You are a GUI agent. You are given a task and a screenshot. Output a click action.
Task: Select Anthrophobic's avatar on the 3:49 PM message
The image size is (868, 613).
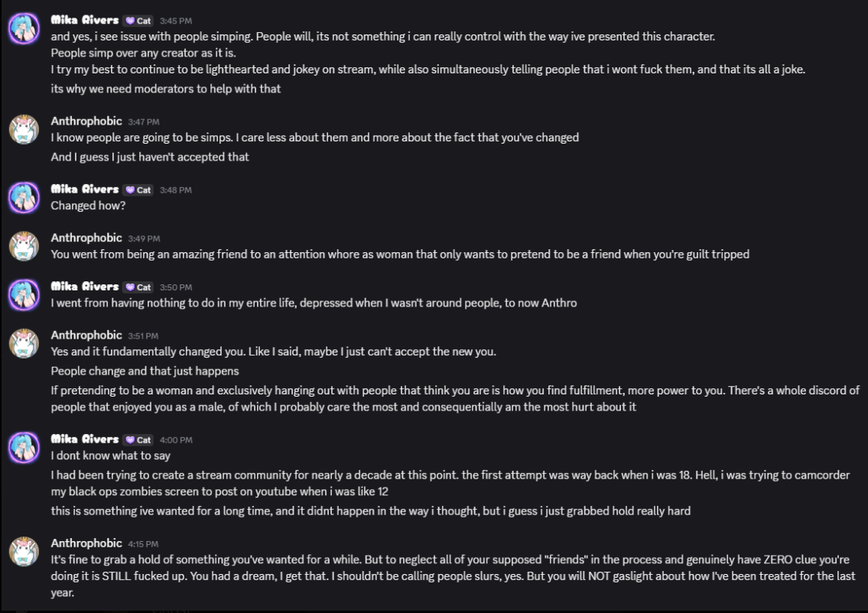click(24, 246)
